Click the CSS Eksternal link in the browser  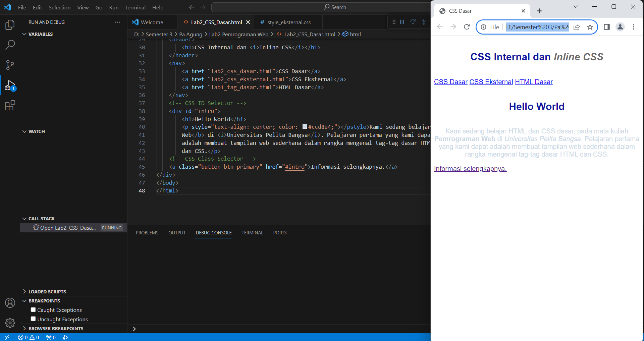491,82
